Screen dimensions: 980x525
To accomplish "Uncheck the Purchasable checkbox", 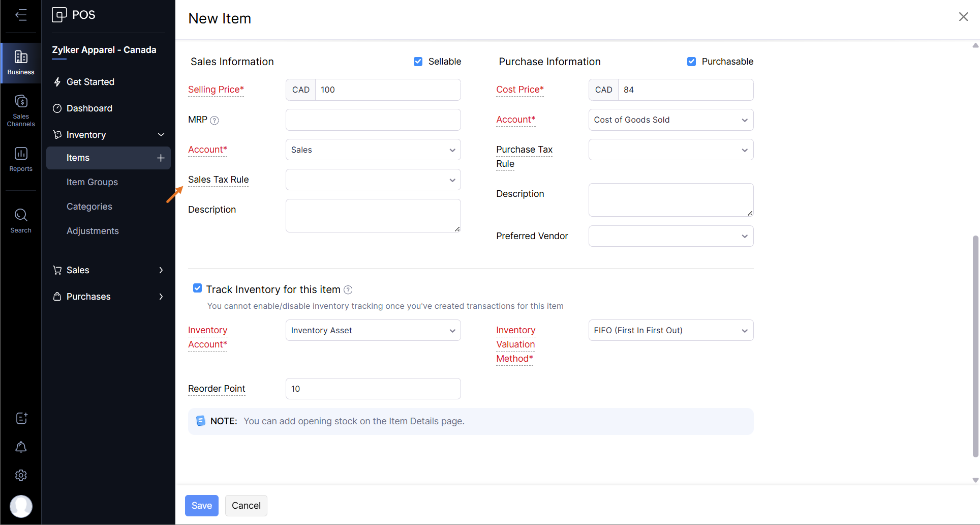I will tap(691, 62).
